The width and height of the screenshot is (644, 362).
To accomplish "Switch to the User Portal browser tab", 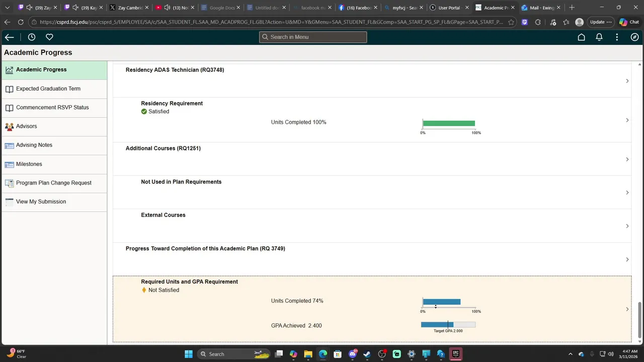I will [x=448, y=8].
